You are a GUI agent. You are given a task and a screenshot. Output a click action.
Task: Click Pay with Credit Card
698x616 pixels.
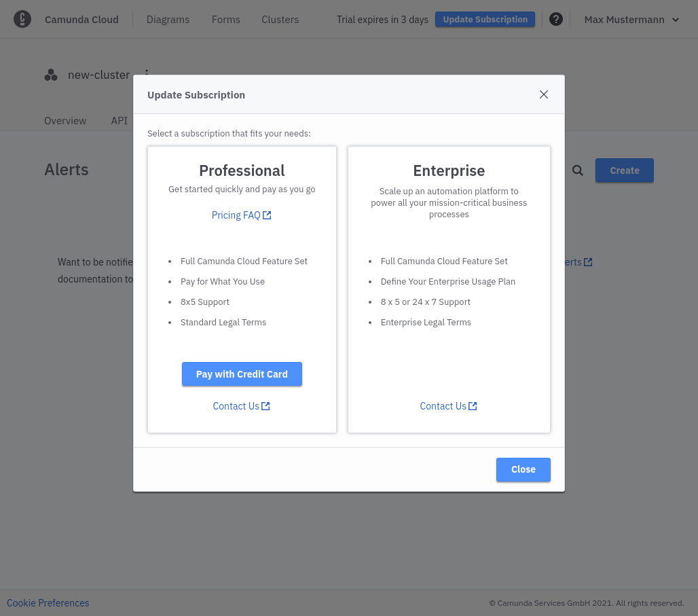242,374
